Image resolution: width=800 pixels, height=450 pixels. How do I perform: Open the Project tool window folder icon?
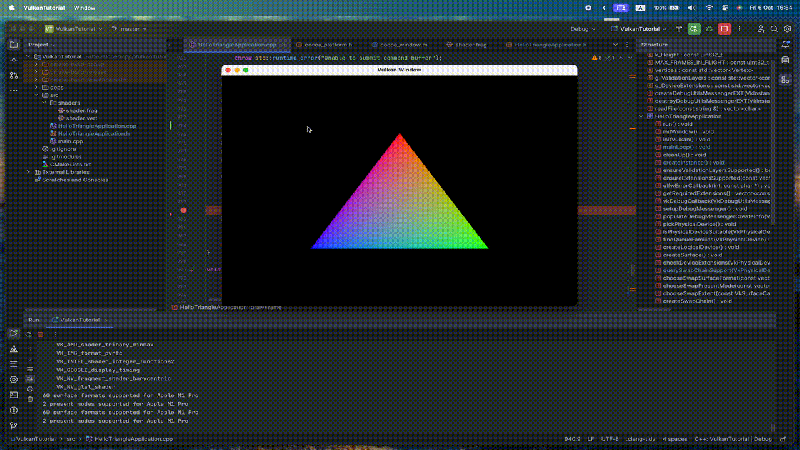14,45
